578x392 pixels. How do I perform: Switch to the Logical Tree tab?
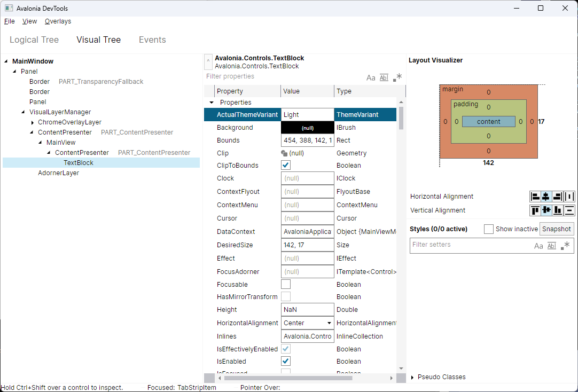[x=34, y=40]
